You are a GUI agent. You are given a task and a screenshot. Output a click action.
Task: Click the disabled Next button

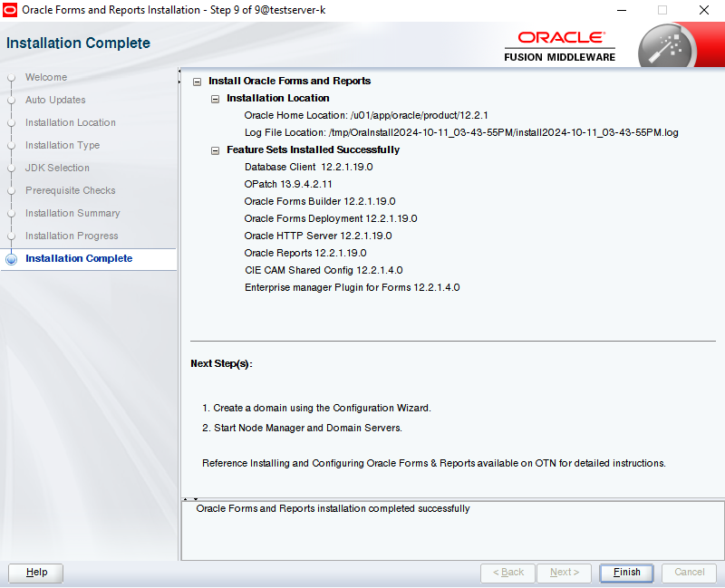(x=564, y=573)
